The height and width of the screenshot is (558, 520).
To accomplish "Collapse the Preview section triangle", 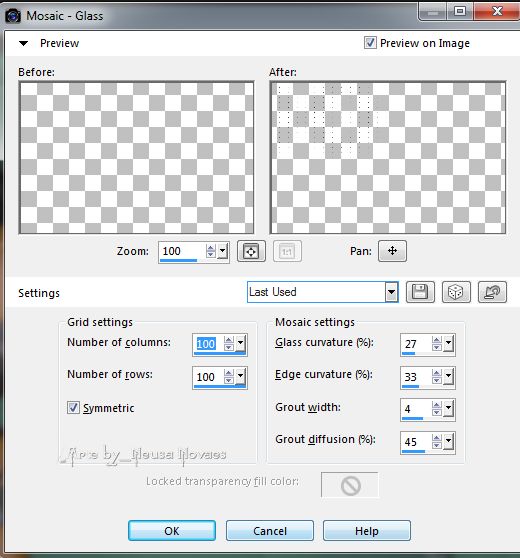I will coord(23,43).
